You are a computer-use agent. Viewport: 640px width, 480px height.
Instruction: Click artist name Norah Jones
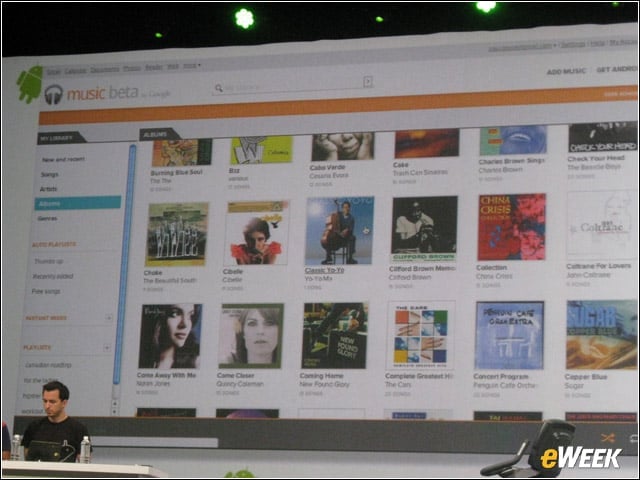(x=153, y=384)
